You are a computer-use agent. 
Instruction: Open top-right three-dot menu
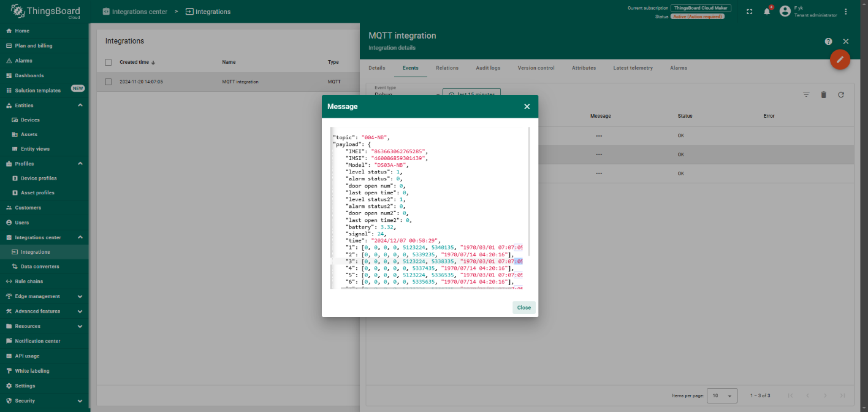tap(846, 12)
